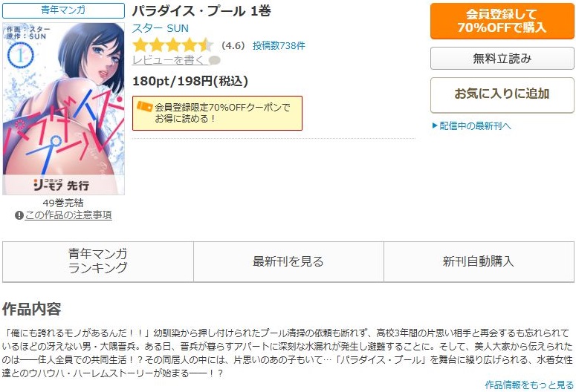Expand 作品情報をもっと見る details
The image size is (576, 392).
tap(529, 385)
